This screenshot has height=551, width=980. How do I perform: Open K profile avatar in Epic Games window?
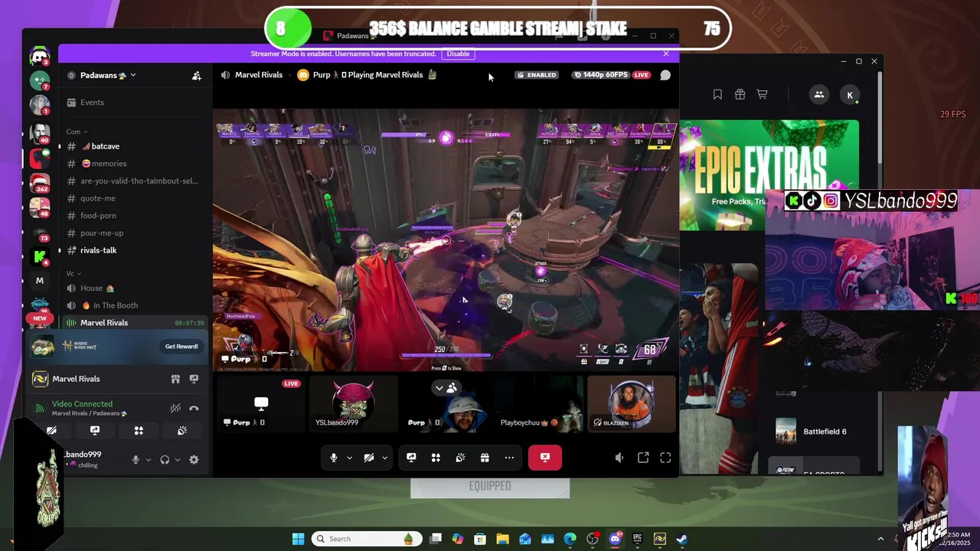point(850,95)
